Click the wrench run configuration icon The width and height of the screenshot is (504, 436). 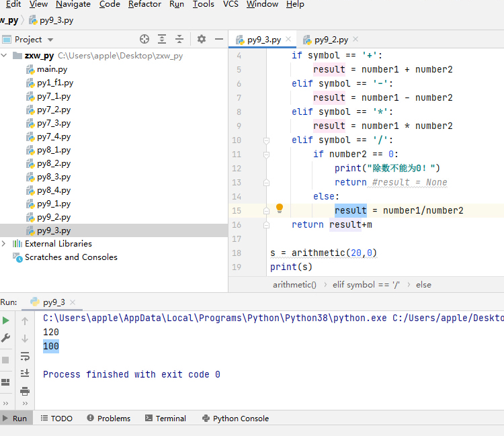coord(6,338)
